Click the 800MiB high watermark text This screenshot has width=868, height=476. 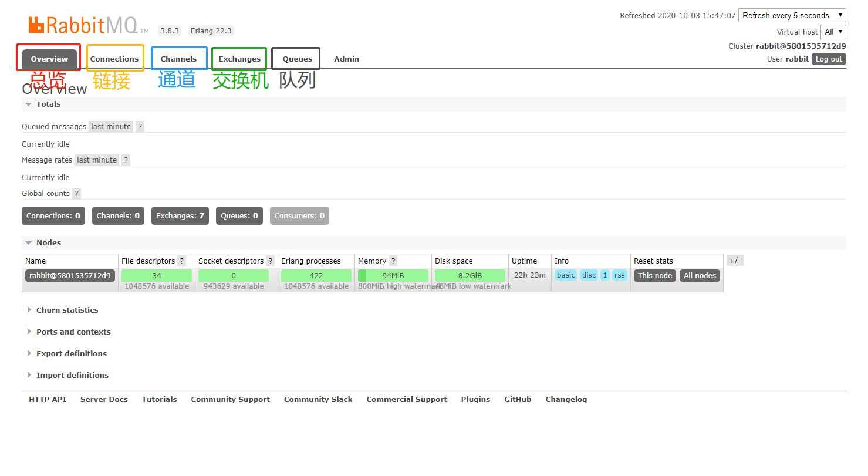pos(400,286)
